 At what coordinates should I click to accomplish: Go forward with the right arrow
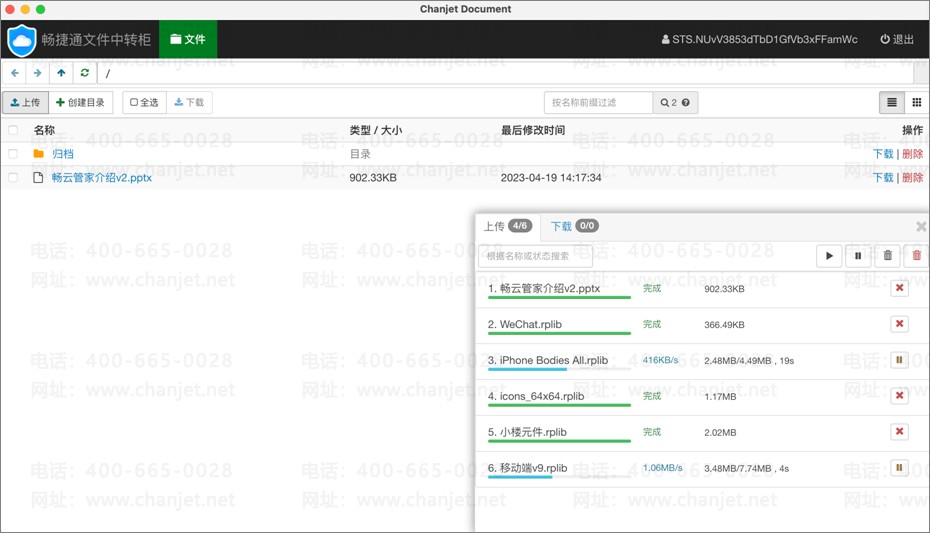37,73
